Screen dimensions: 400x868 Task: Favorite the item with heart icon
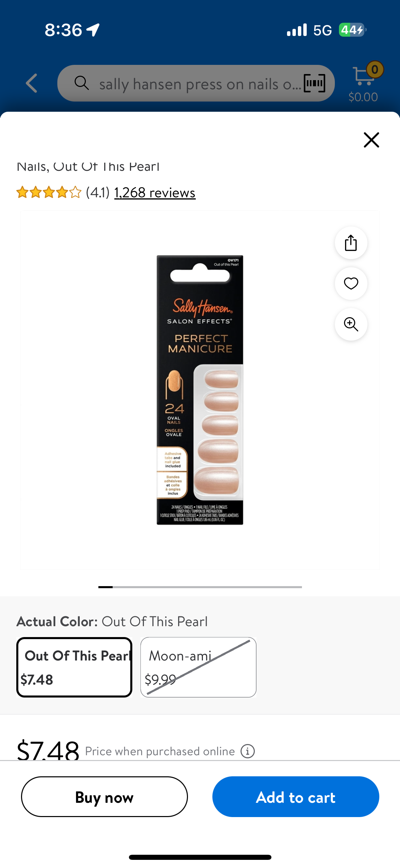(351, 284)
